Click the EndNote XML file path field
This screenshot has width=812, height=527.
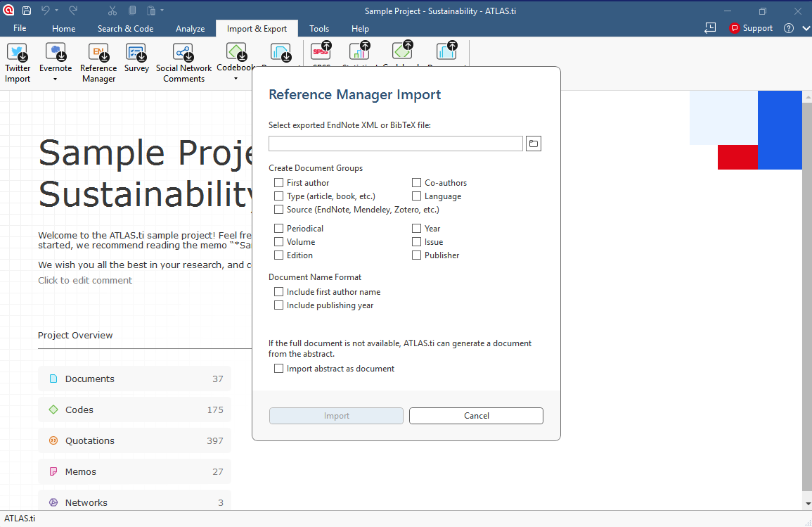point(395,144)
